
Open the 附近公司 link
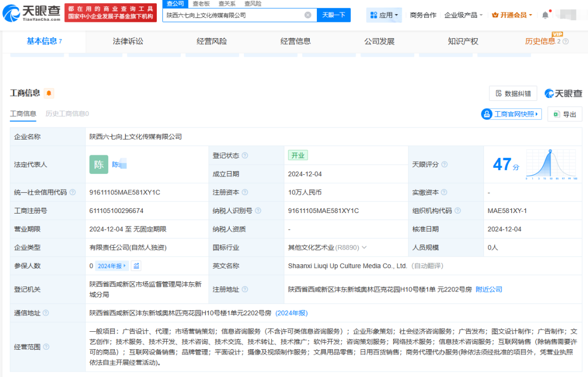[x=489, y=289]
